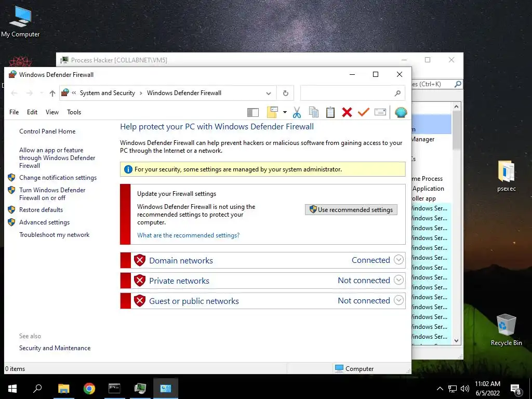The width and height of the screenshot is (532, 399).
Task: Click the red shield icon beside Guest or public networks
Action: point(139,301)
